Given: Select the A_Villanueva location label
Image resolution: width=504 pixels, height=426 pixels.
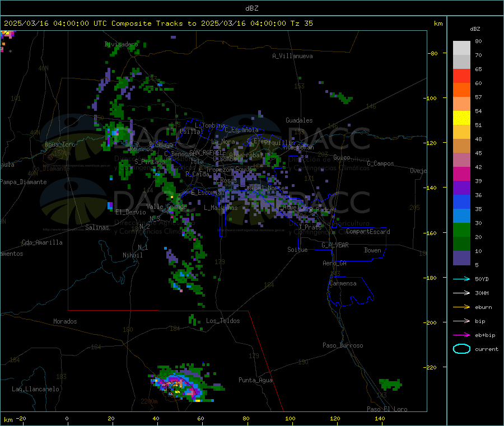Looking at the screenshot, I should point(292,56).
